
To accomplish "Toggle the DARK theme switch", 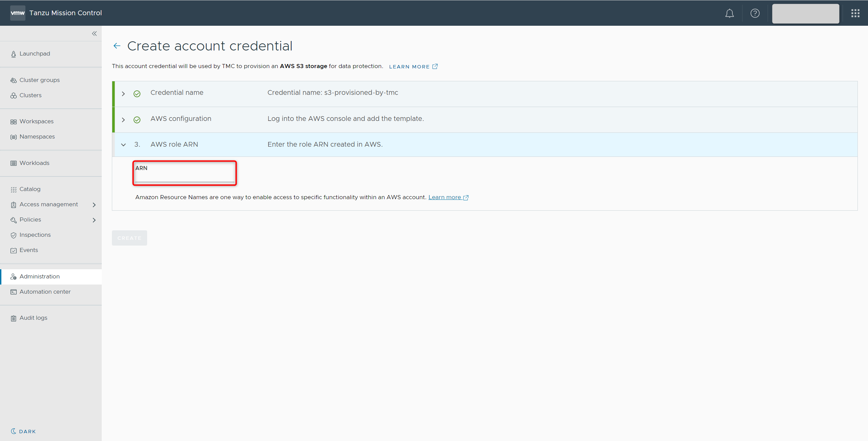I will point(23,431).
